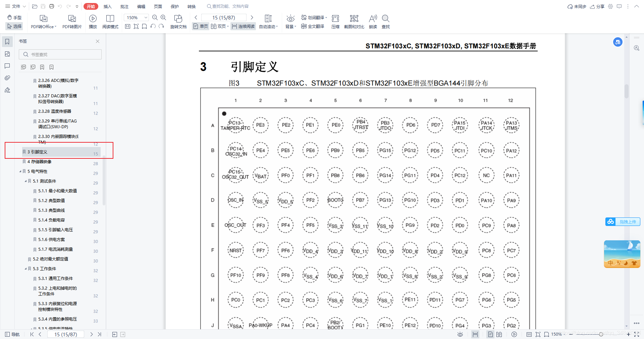Zoom in using the plus magnifier
The image size is (644, 339).
pos(163,17)
